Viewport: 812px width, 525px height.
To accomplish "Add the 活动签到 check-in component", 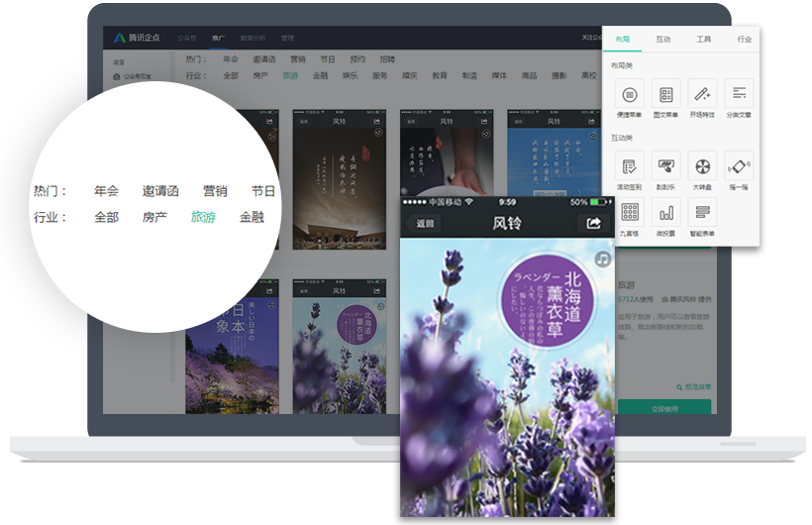I will pos(629,165).
